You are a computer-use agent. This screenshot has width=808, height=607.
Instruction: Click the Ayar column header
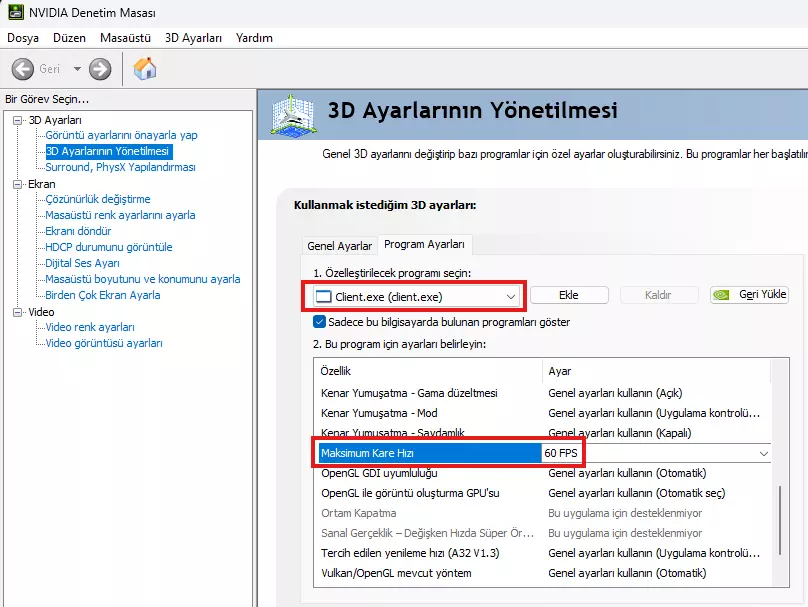[656, 371]
